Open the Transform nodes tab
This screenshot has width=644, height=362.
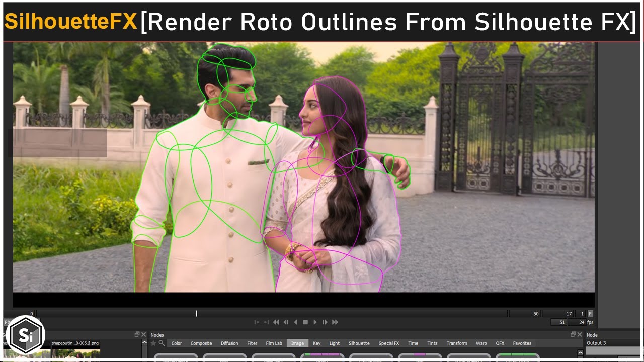pyautogui.click(x=457, y=343)
